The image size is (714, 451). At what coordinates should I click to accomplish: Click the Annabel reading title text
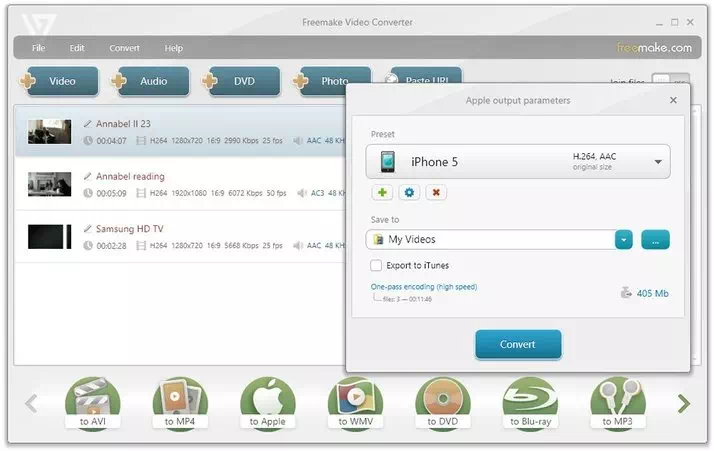point(130,176)
